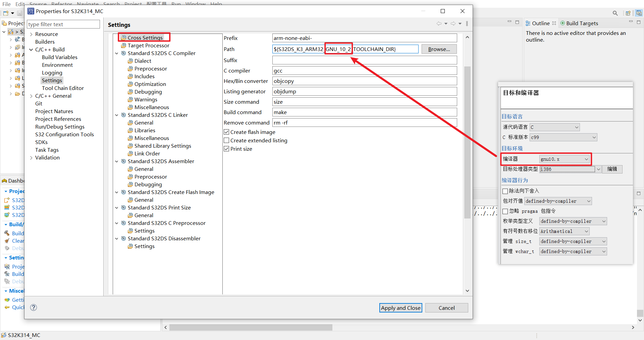Viewport: 644px width, 340px height.
Task: Enable Create extended listing checkbox
Action: click(226, 140)
